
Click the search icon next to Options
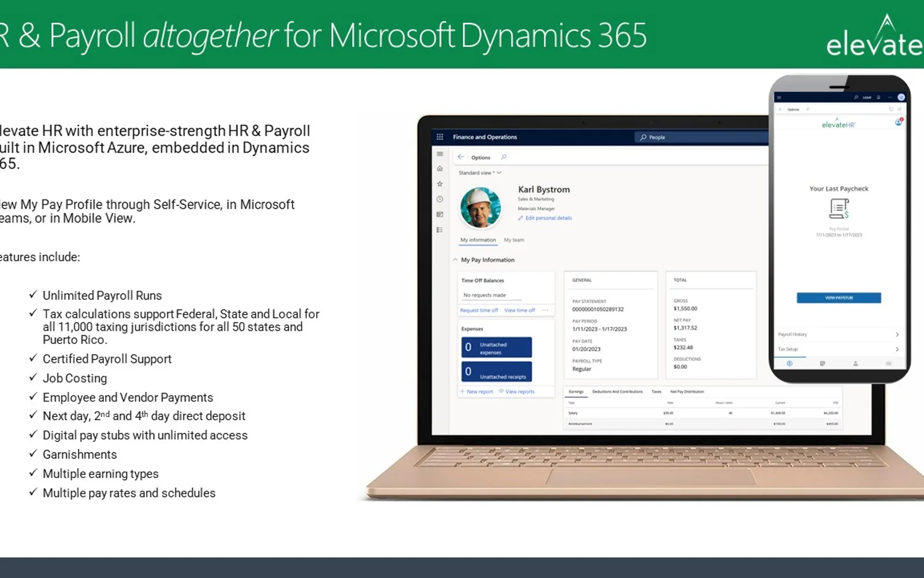(504, 157)
